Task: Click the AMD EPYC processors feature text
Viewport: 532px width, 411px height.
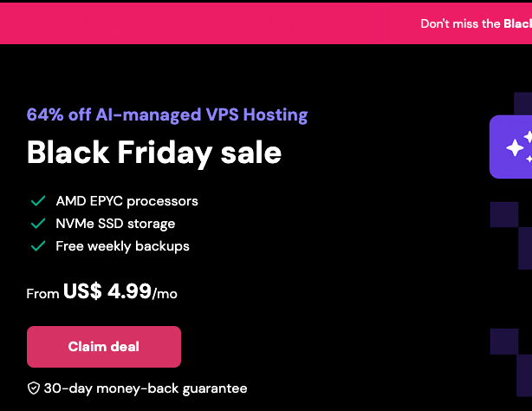Action: [127, 201]
